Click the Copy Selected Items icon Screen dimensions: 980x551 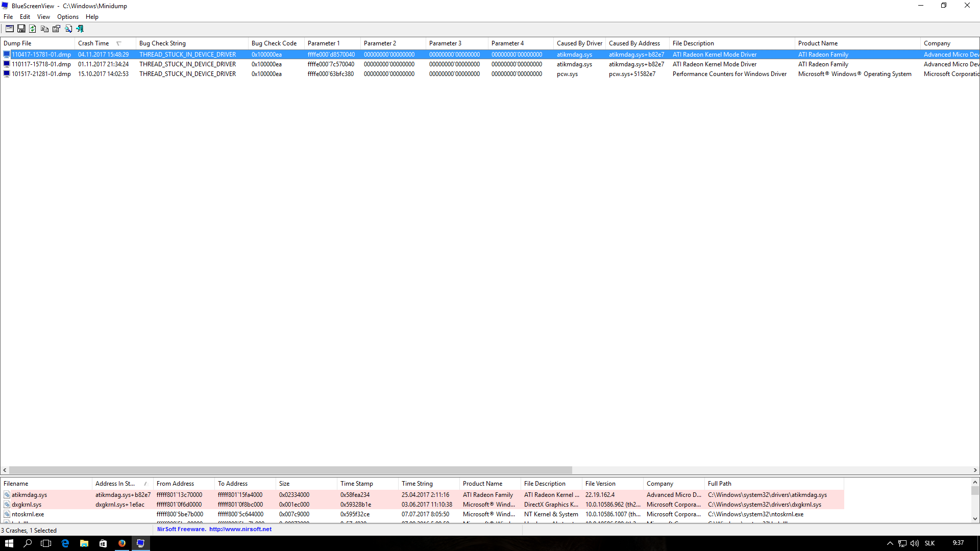click(x=44, y=29)
